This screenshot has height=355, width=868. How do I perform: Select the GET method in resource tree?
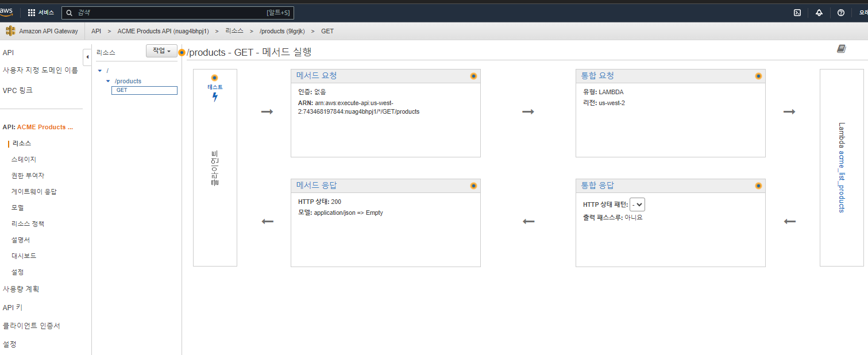tap(144, 90)
